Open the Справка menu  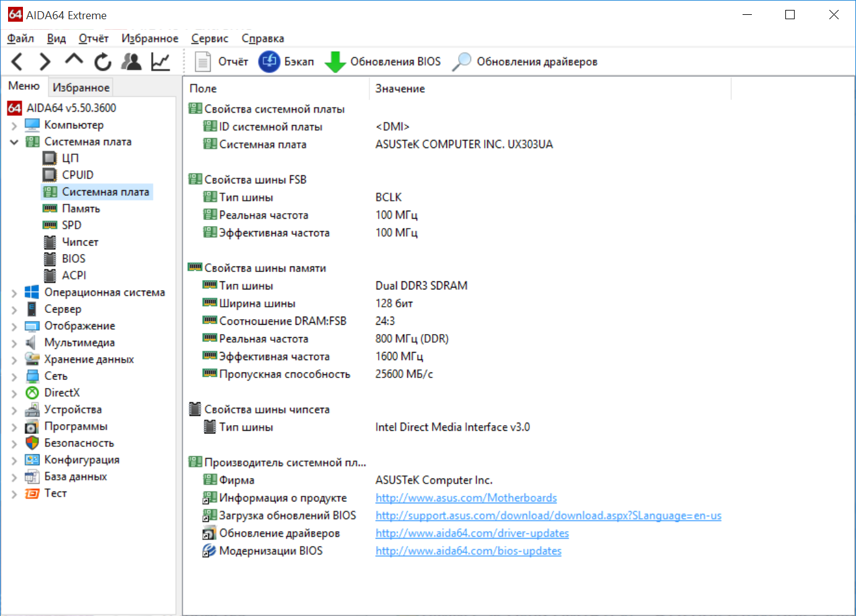[263, 38]
